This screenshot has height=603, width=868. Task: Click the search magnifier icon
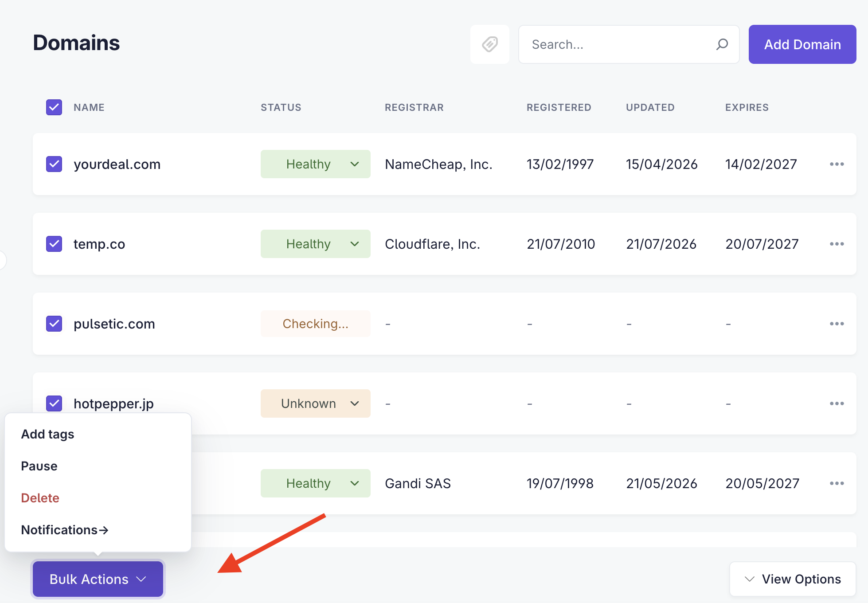pos(722,44)
